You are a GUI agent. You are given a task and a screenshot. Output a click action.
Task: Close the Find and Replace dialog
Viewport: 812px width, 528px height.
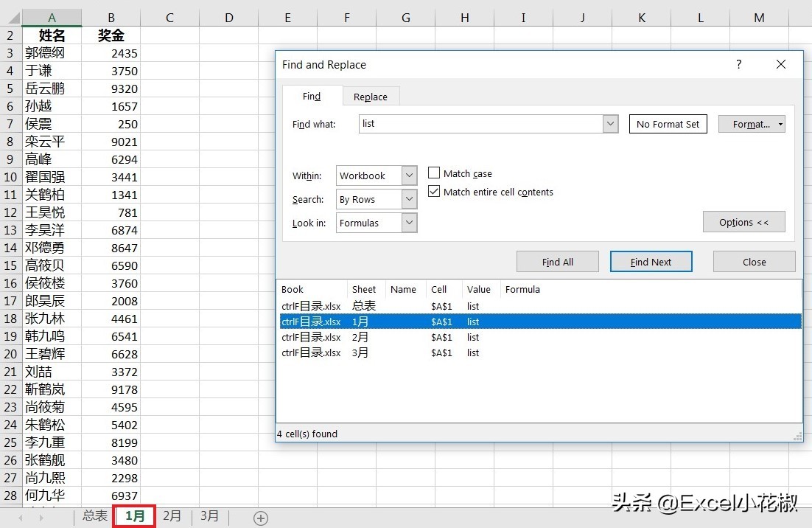click(781, 64)
